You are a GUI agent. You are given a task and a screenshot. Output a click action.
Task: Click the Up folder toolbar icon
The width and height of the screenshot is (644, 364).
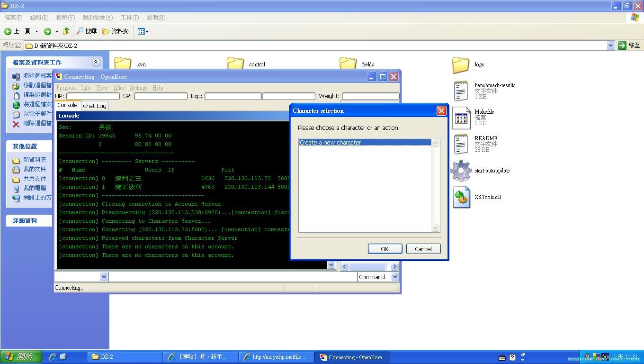pyautogui.click(x=66, y=31)
